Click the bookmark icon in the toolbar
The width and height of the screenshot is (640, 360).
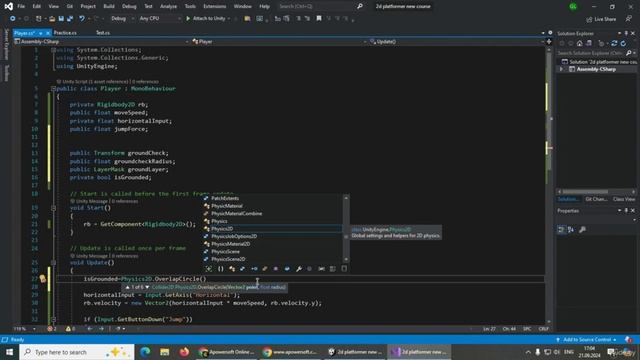point(319,18)
